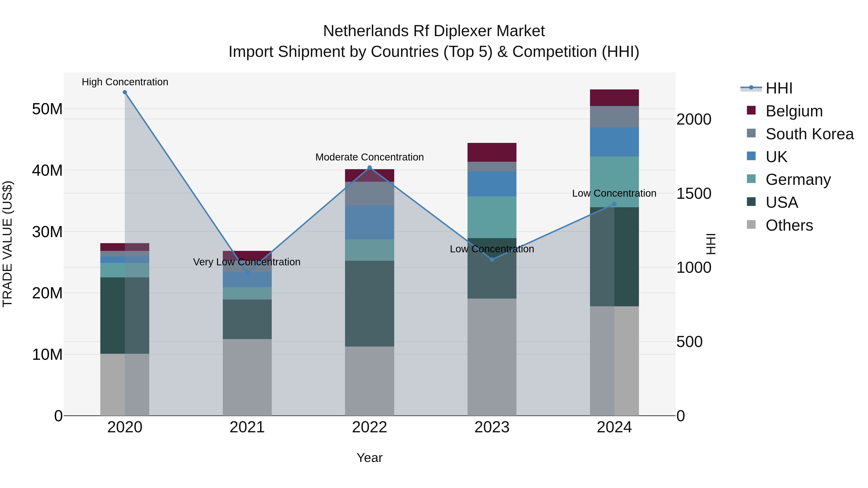868x488 pixels.
Task: Click the 2024 HHI data point
Action: click(614, 204)
